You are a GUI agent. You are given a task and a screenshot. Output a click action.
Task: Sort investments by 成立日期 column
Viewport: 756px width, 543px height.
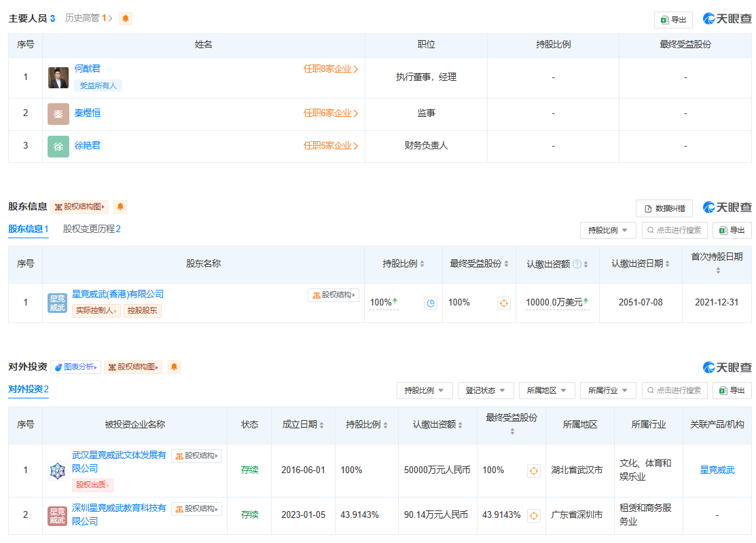click(303, 425)
